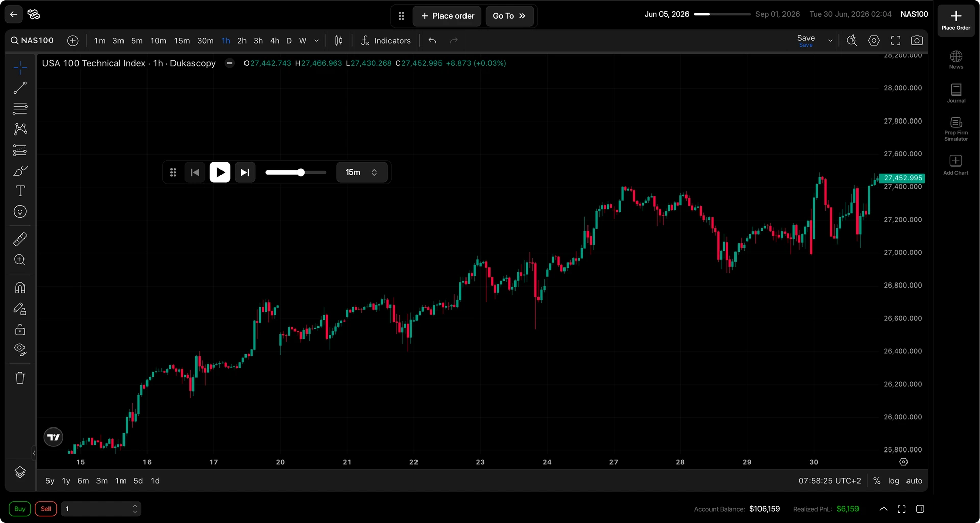Open the Journal panel
Viewport: 980px width, 523px height.
point(956,93)
